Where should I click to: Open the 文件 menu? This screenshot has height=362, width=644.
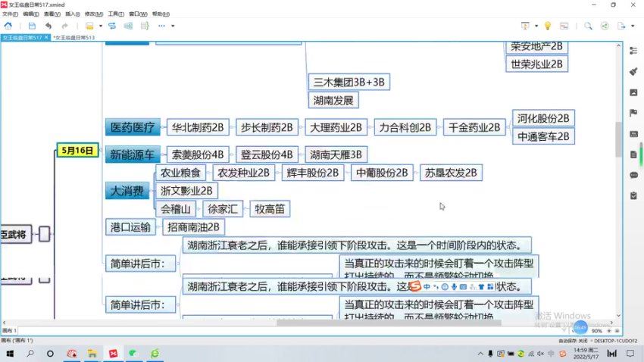[10, 14]
